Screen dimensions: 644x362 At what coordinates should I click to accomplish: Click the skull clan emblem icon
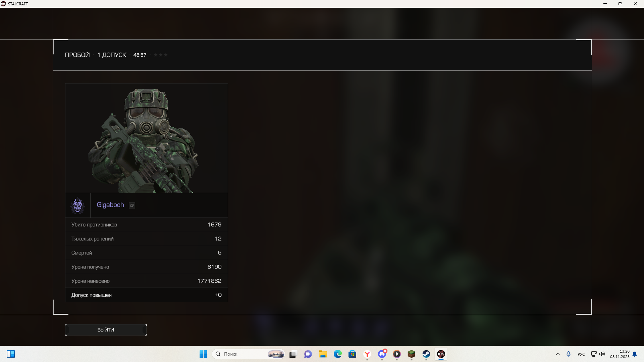pyautogui.click(x=78, y=205)
